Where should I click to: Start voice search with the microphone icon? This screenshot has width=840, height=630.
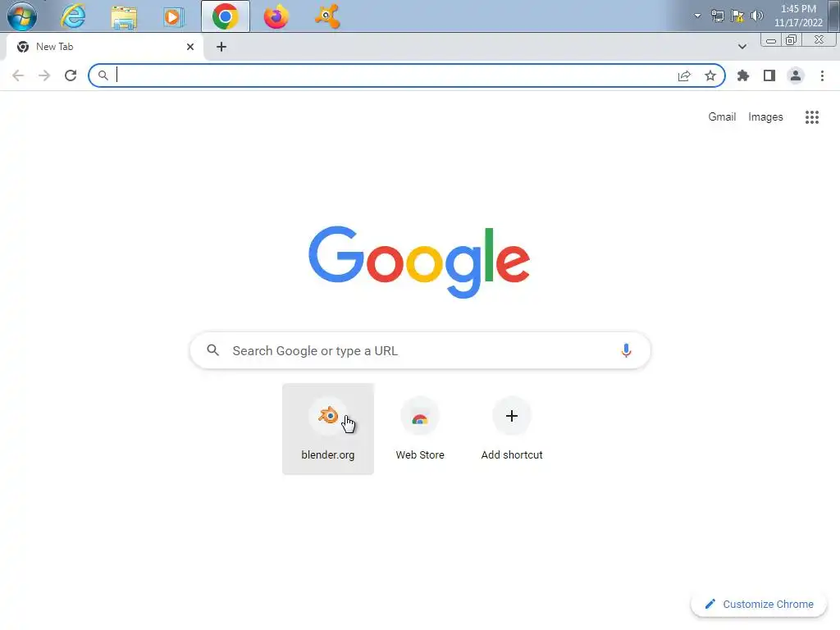626,350
